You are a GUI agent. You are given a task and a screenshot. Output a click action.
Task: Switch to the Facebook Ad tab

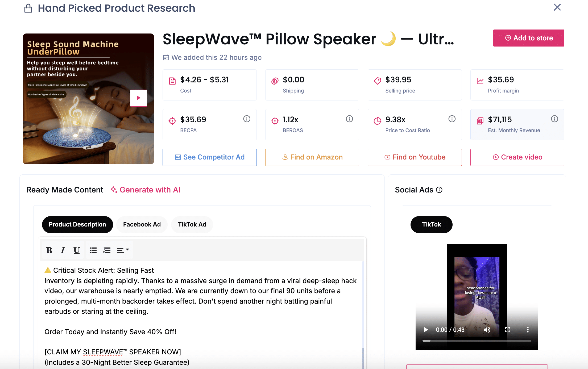[x=142, y=224]
